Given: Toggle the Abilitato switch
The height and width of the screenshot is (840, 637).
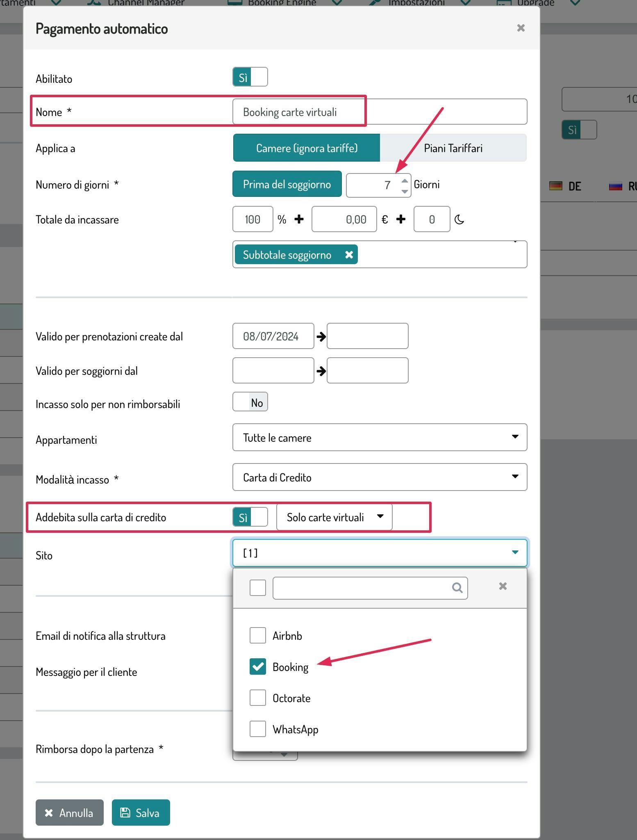Looking at the screenshot, I should point(250,77).
